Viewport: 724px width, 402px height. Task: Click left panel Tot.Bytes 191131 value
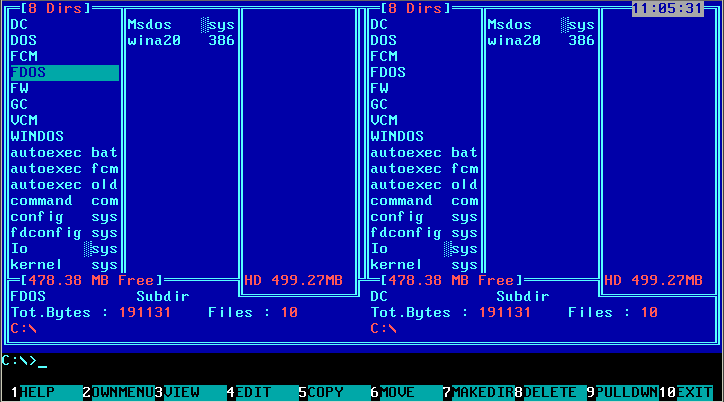pyautogui.click(x=145, y=312)
